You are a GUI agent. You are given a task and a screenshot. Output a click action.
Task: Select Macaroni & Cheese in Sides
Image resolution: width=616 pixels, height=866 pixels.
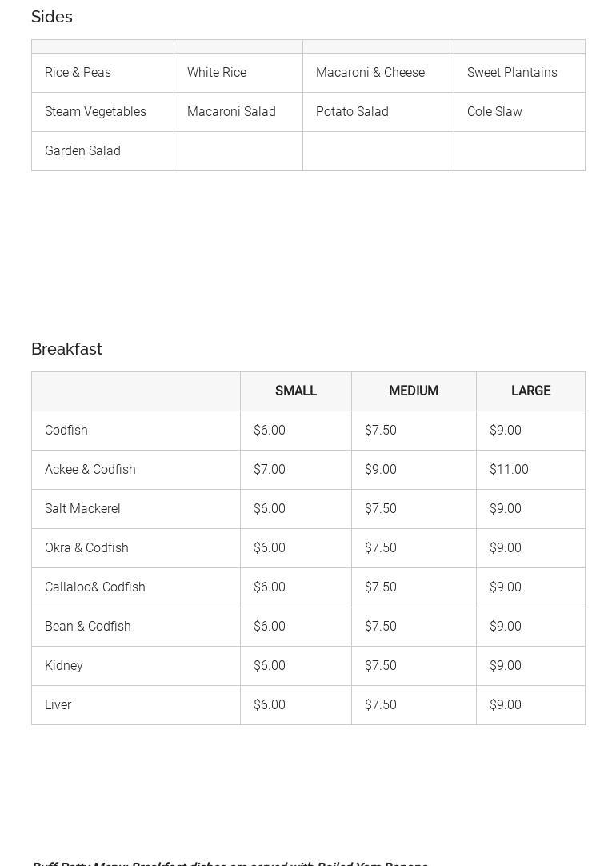[370, 73]
